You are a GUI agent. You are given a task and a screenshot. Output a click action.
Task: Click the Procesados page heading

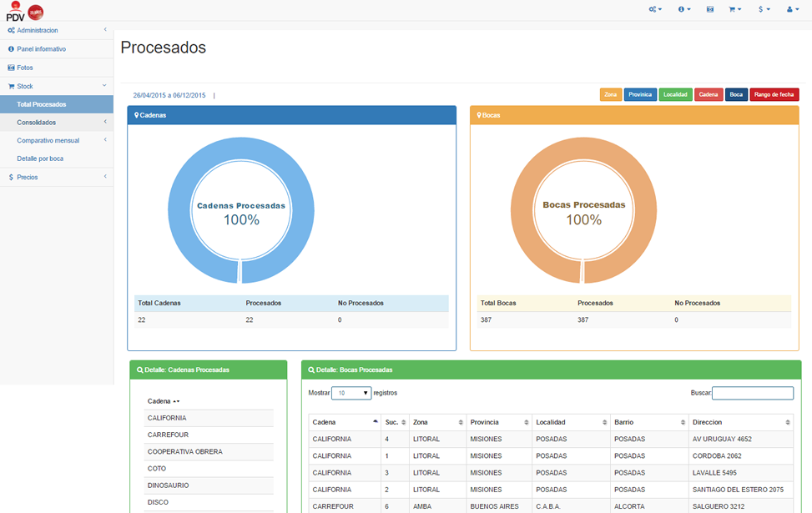coord(163,48)
